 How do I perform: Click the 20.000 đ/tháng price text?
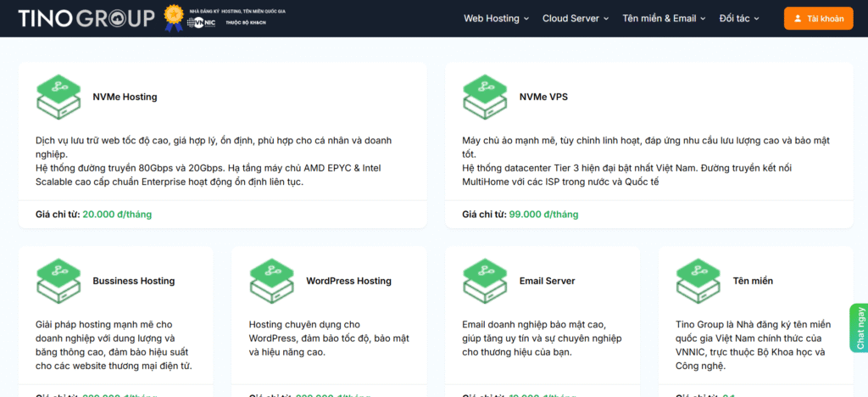click(117, 215)
